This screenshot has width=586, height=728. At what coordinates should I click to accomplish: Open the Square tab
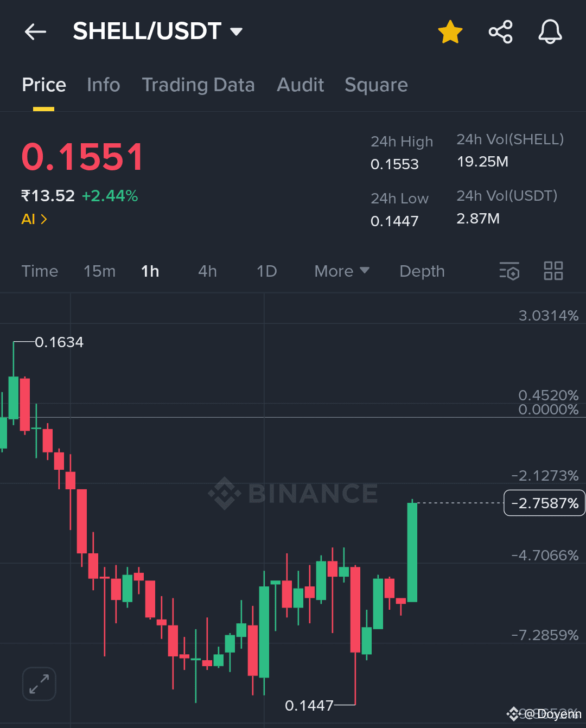pos(376,85)
